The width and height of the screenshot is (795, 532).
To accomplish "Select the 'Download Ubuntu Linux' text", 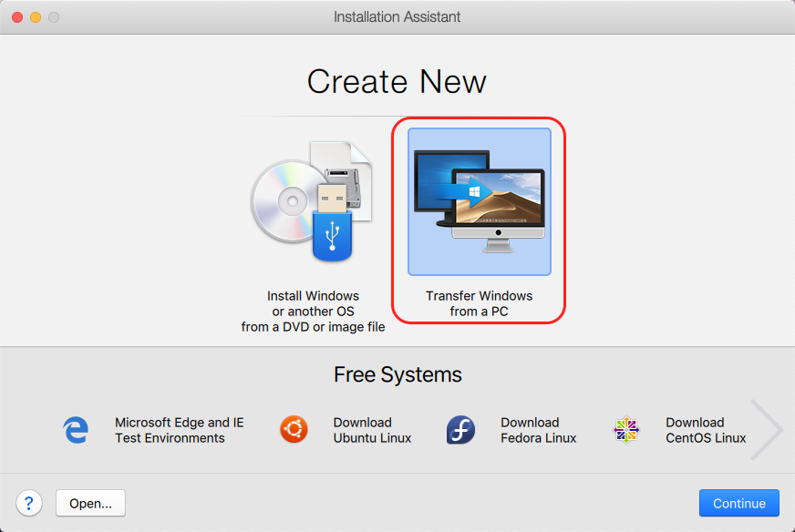I will tap(372, 430).
